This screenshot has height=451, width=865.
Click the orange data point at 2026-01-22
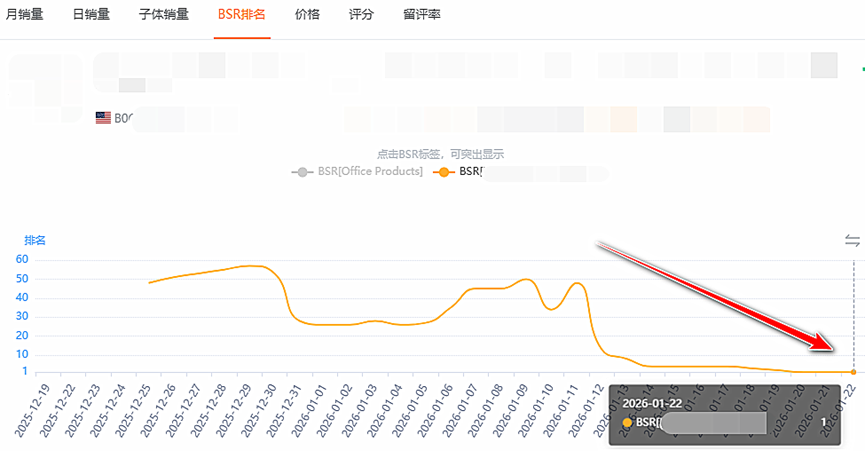[x=853, y=372]
